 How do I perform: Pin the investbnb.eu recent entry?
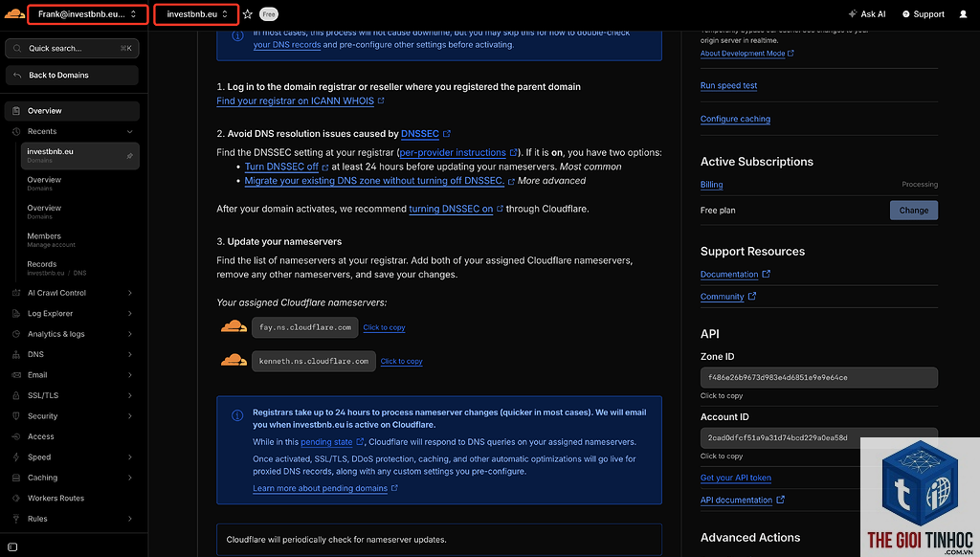129,156
